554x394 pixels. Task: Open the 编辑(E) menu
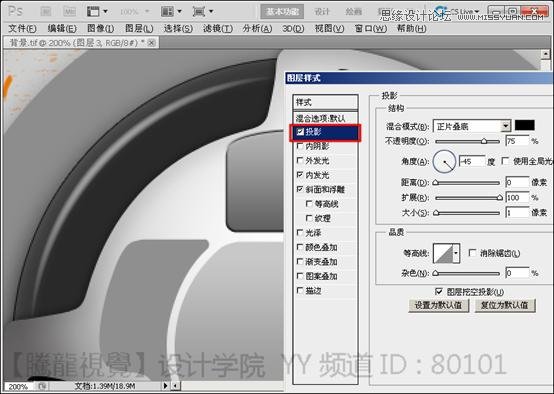(x=62, y=29)
